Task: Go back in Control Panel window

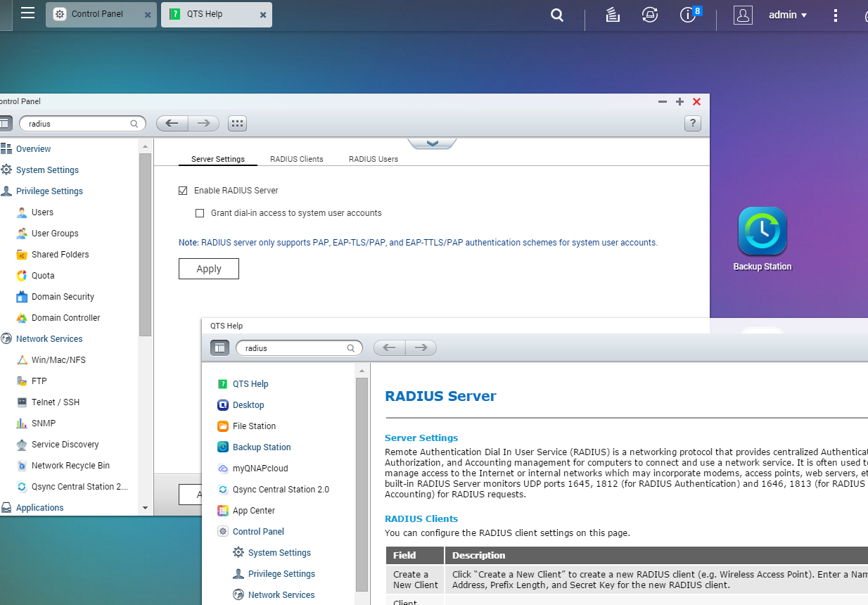Action: (x=172, y=124)
